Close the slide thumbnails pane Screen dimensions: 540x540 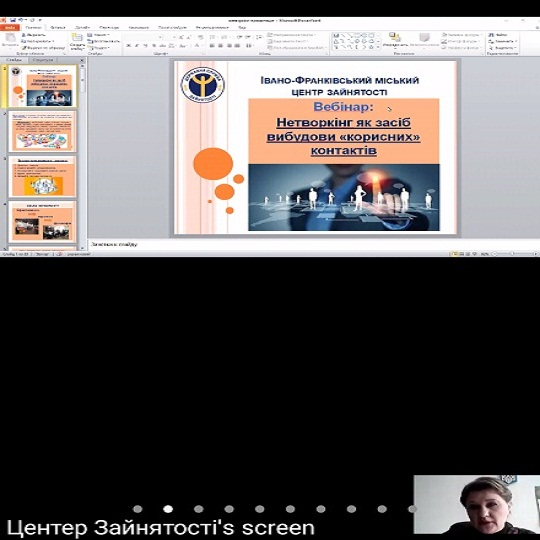pyautogui.click(x=82, y=60)
